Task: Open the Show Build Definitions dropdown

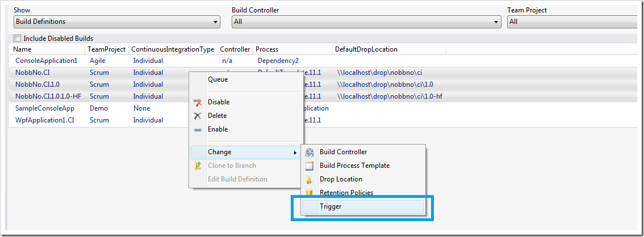Action: point(117,22)
